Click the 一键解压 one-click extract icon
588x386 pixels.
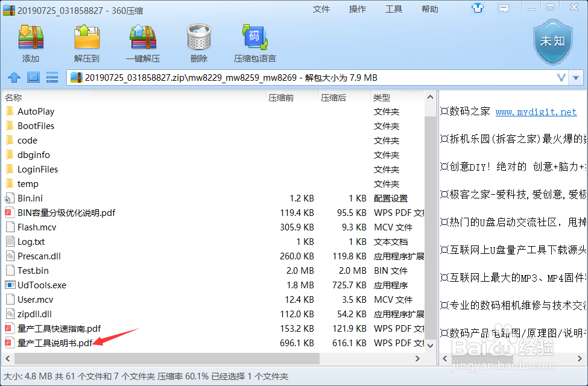[x=143, y=37]
